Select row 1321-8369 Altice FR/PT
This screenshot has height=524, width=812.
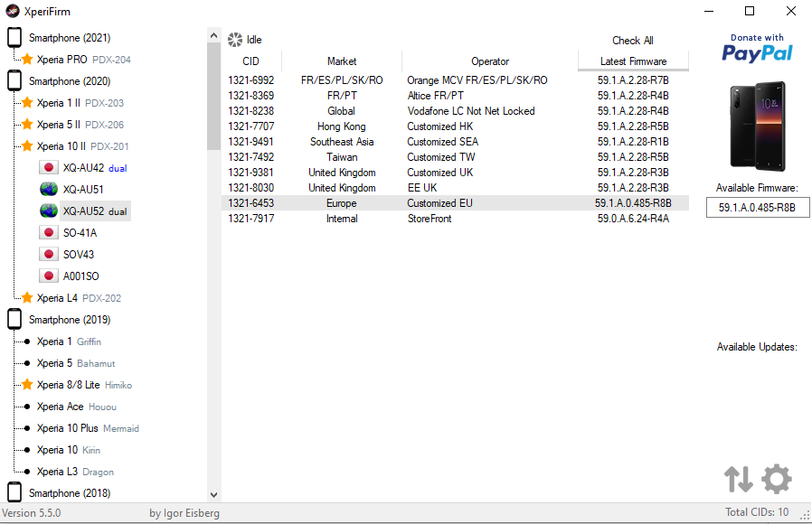coord(456,96)
